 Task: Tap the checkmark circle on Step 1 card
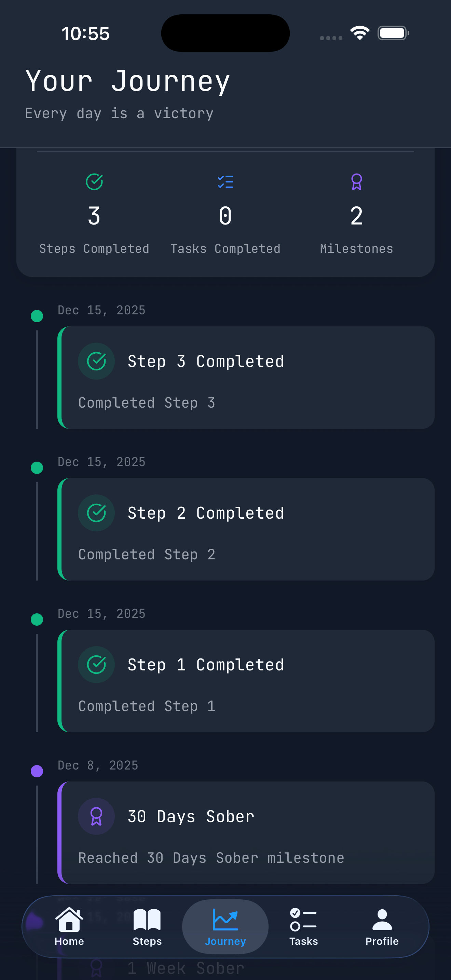[96, 664]
